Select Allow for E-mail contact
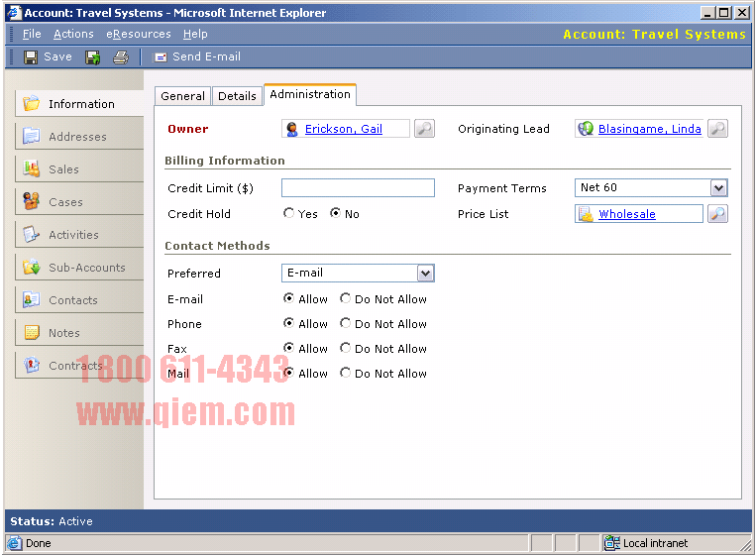Viewport: 756px width, 556px height. (288, 298)
